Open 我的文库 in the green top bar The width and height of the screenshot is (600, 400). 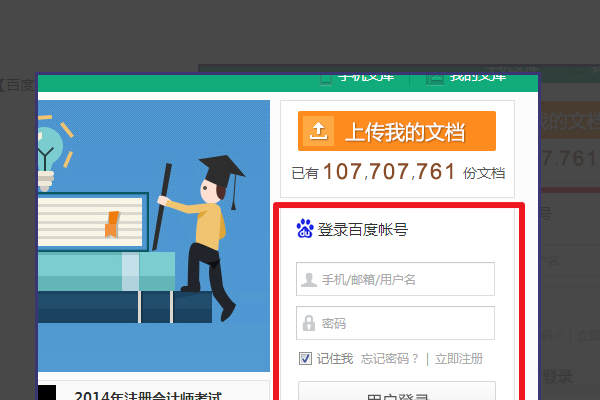(x=478, y=78)
